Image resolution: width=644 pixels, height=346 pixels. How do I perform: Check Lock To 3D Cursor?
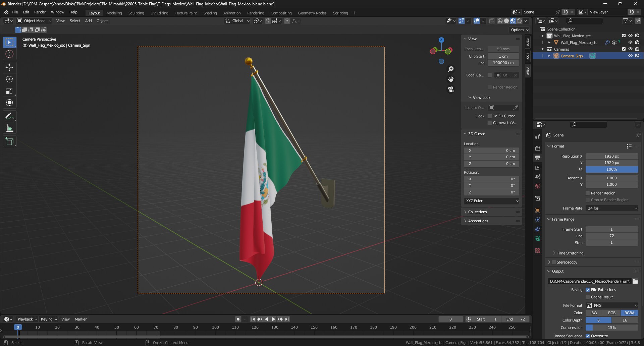[490, 116]
